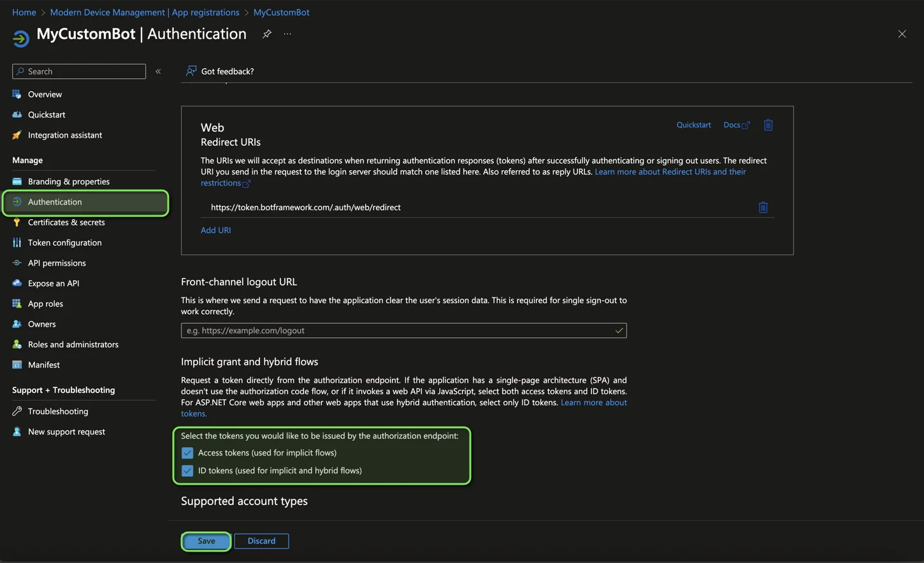Open Learn more about tokens link
924x563 pixels.
(x=593, y=403)
